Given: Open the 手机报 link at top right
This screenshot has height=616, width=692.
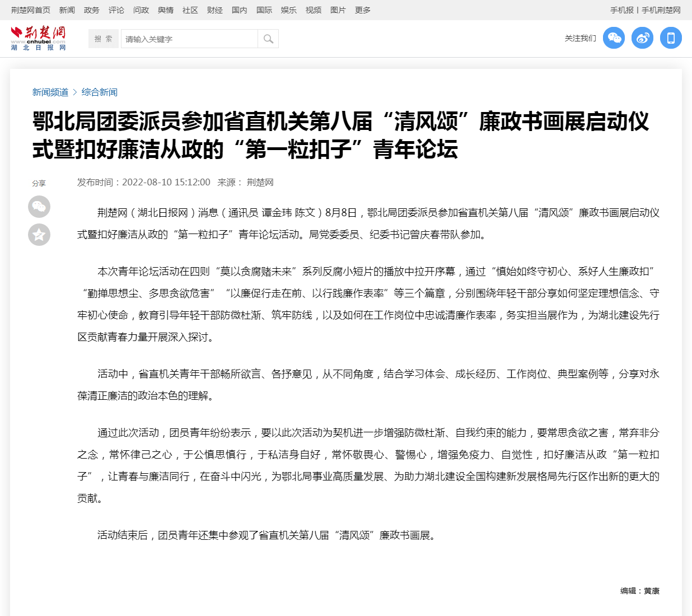Looking at the screenshot, I should (x=622, y=10).
